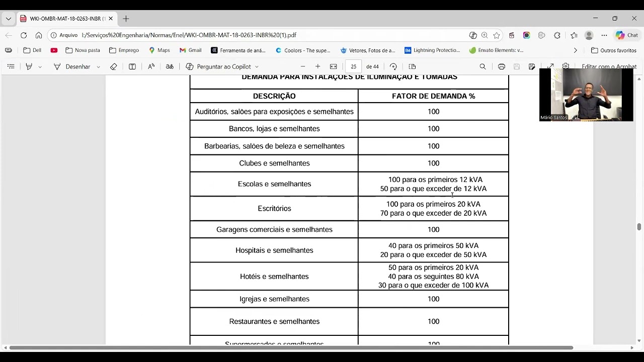Switch page view layout
The image size is (644, 362).
[412, 66]
